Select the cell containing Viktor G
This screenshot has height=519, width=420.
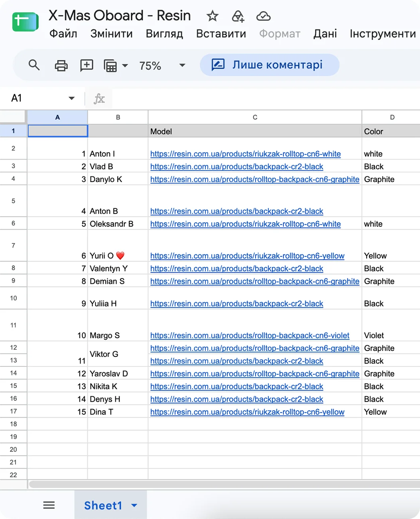118,354
